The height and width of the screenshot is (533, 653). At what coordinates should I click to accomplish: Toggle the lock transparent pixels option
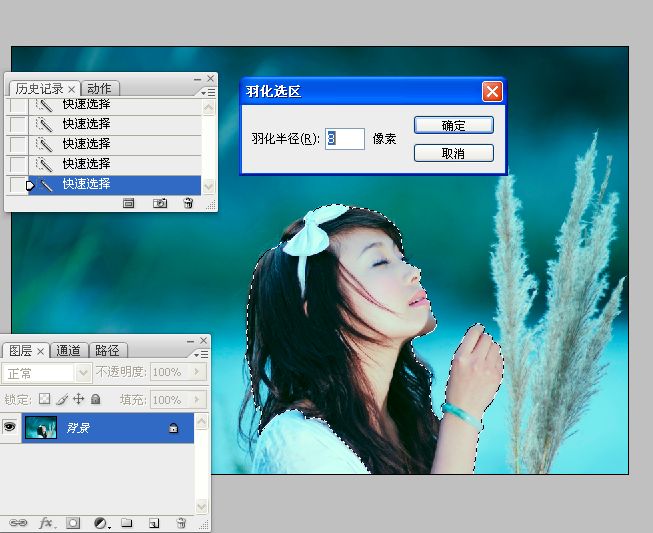[x=44, y=399]
